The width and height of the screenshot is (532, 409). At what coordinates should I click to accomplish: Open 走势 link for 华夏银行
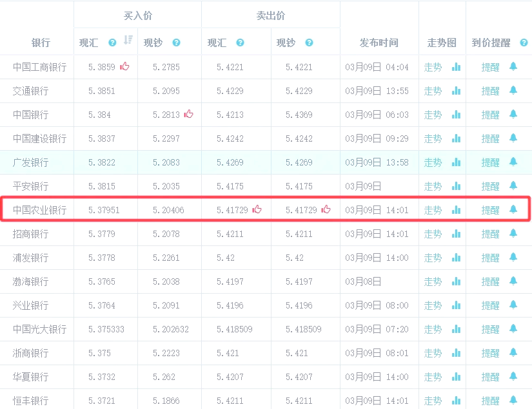coord(433,377)
